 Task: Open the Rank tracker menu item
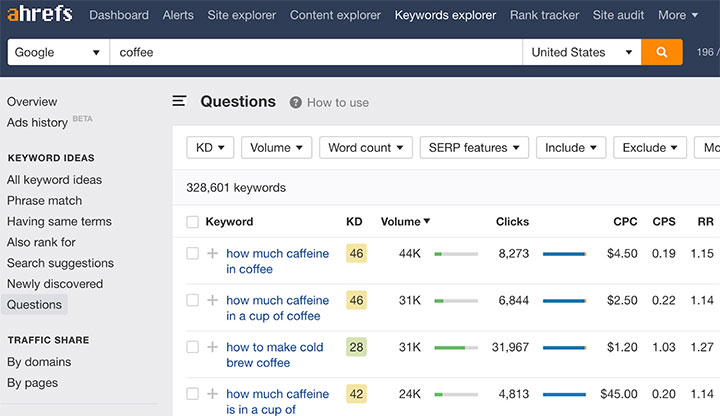[x=544, y=15]
